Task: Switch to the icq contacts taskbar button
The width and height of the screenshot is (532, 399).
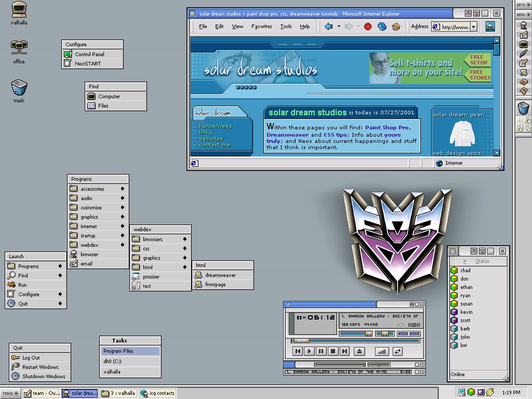Action: 158,393
